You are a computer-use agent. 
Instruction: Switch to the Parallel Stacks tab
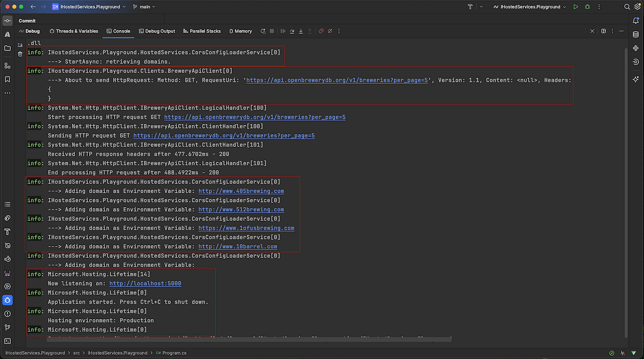pyautogui.click(x=202, y=31)
